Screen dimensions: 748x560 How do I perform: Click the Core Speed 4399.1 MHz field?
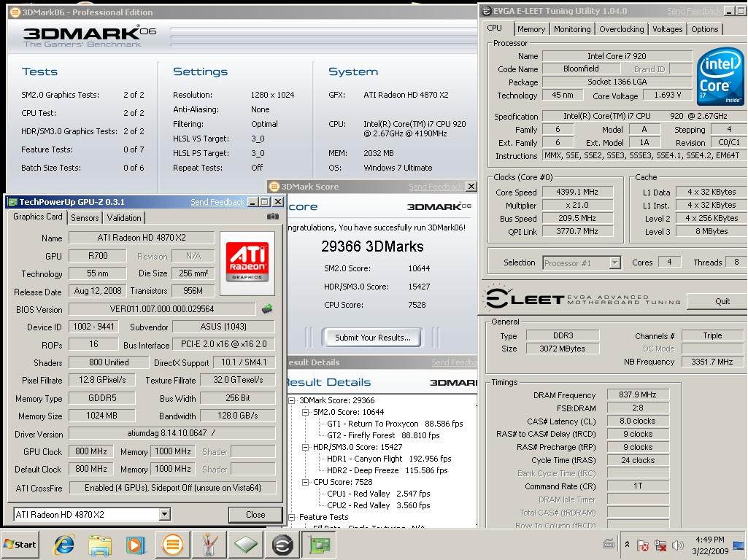[x=577, y=192]
